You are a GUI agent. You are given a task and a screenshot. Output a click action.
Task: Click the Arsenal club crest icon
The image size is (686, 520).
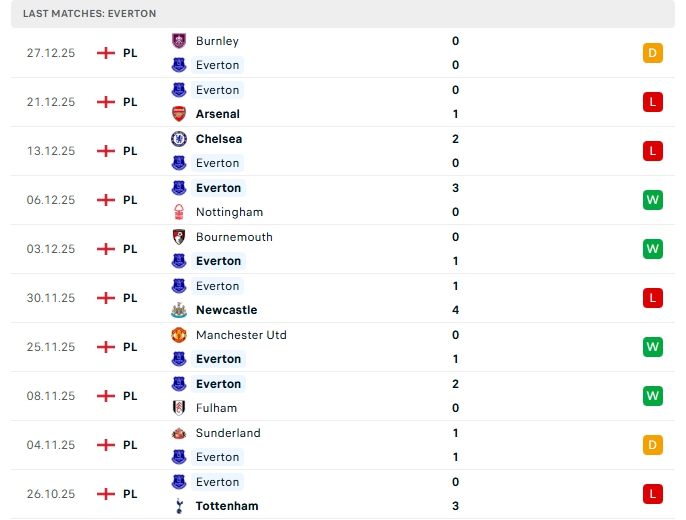[179, 114]
